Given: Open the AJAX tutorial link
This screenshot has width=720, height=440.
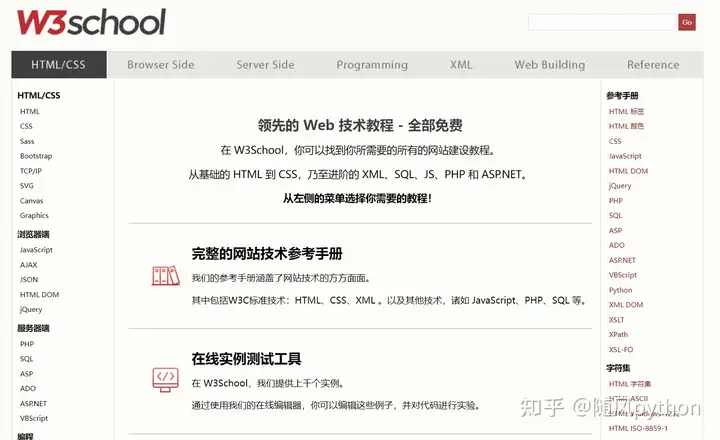Looking at the screenshot, I should pyautogui.click(x=28, y=265).
